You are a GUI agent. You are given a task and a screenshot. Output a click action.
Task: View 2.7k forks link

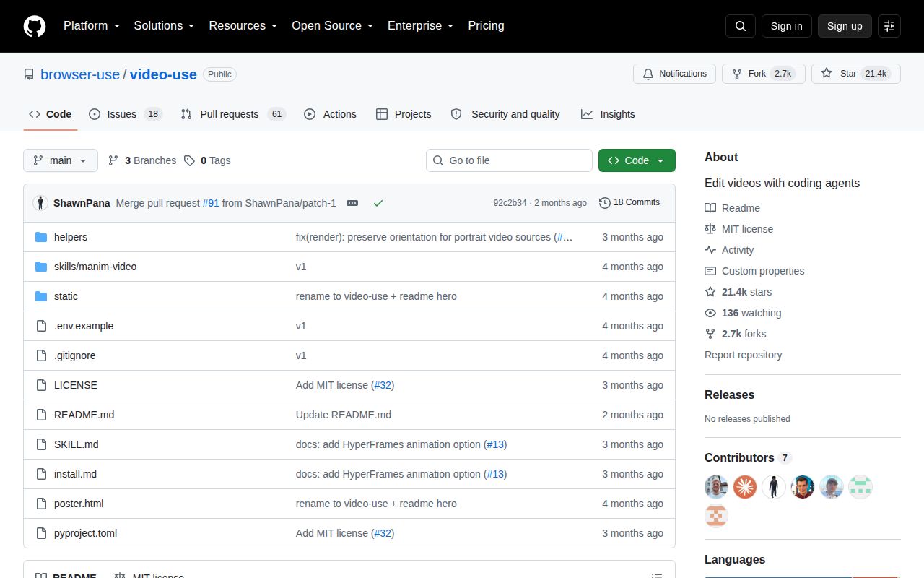(x=736, y=334)
